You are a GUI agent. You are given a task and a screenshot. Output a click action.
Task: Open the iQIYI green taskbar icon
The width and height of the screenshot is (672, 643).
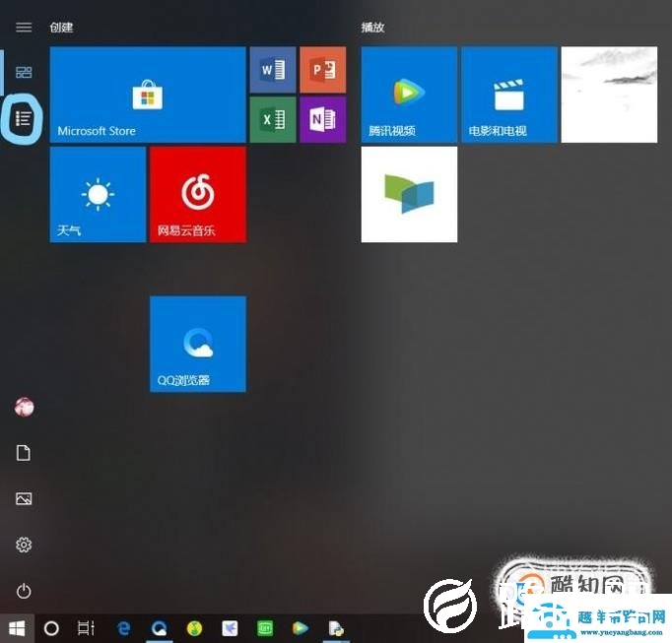pos(265,628)
